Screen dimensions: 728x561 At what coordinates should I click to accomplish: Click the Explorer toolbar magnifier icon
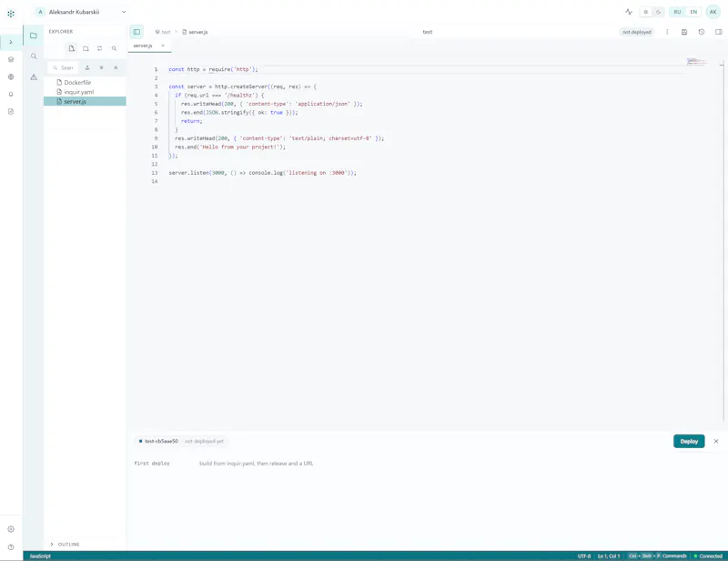(115, 48)
